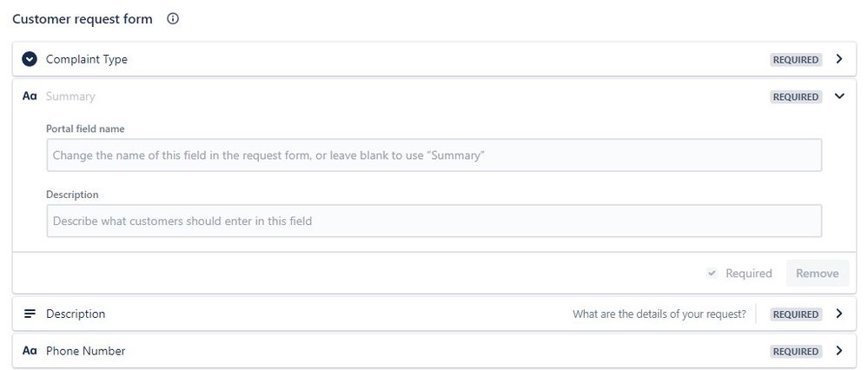Screen dimensions: 868x370
Task: Click the REQUIRED badge on Summary row
Action: [x=795, y=97]
